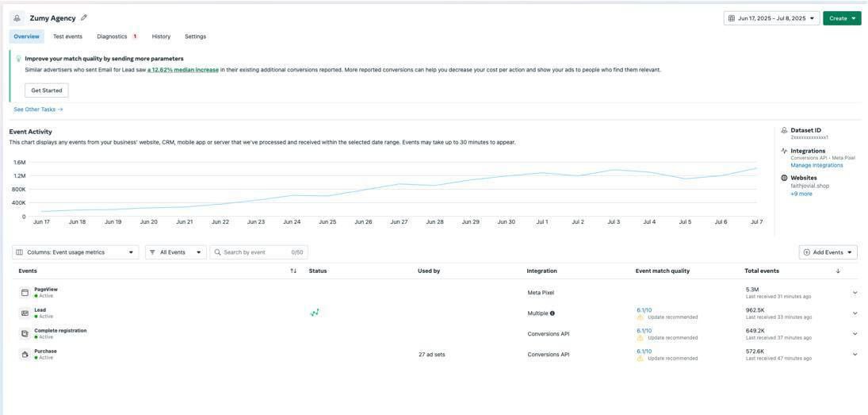
Task: Open the History tab
Action: (x=161, y=37)
